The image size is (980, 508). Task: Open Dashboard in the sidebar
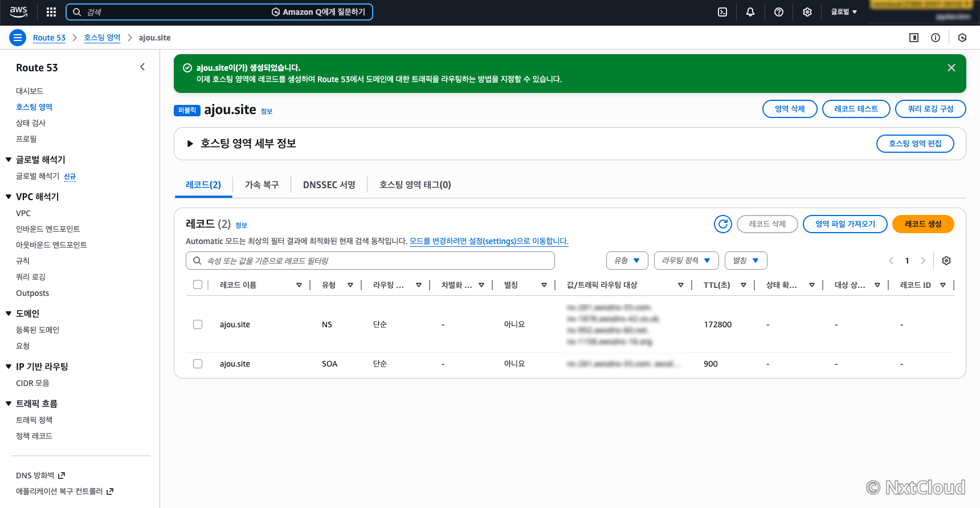click(x=30, y=91)
